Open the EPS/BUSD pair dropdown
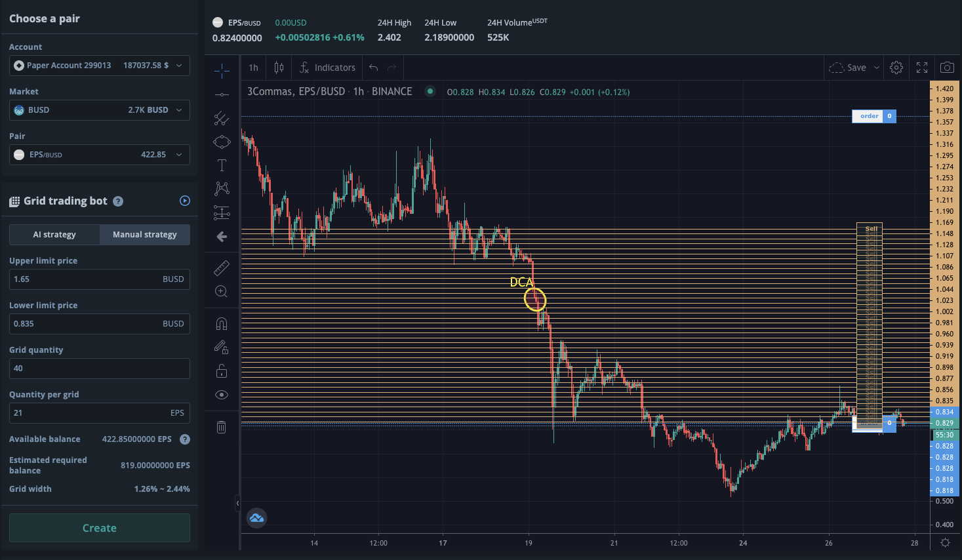Viewport: 962px width, 560px height. pyautogui.click(x=100, y=155)
